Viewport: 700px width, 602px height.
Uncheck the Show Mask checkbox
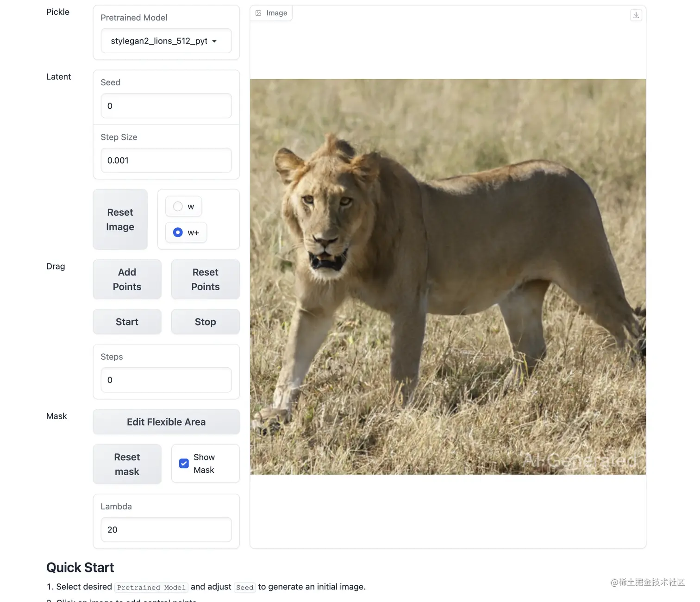click(x=184, y=464)
